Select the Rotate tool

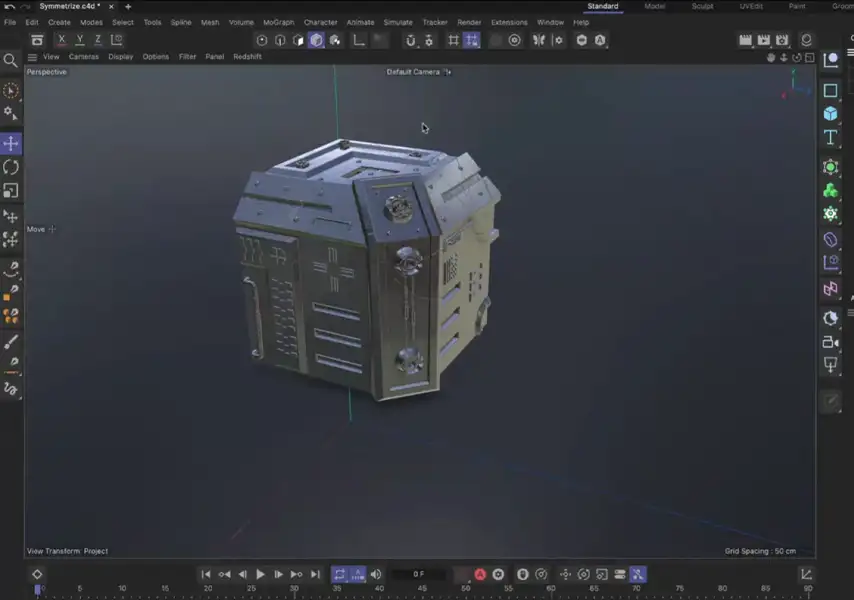[x=11, y=167]
